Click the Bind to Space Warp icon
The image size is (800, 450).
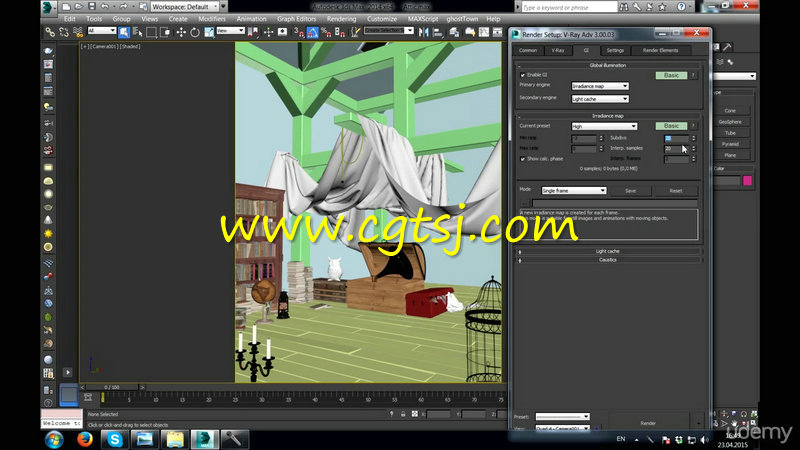coord(78,32)
